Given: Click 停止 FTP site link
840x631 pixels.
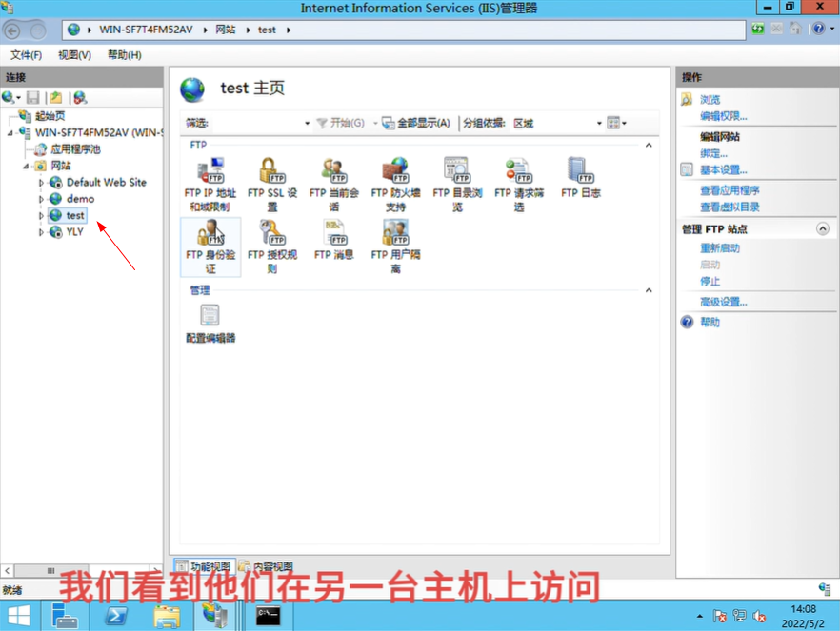Looking at the screenshot, I should pyautogui.click(x=710, y=282).
